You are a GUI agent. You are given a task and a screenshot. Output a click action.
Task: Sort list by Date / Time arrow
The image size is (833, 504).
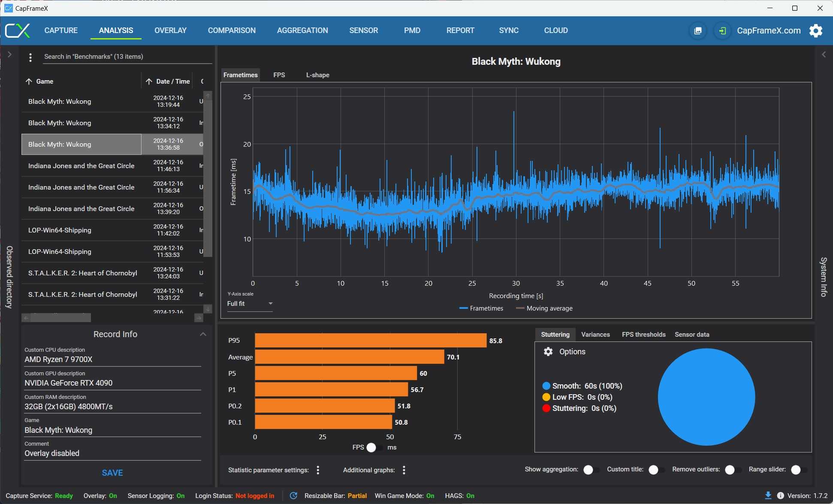[x=149, y=81]
